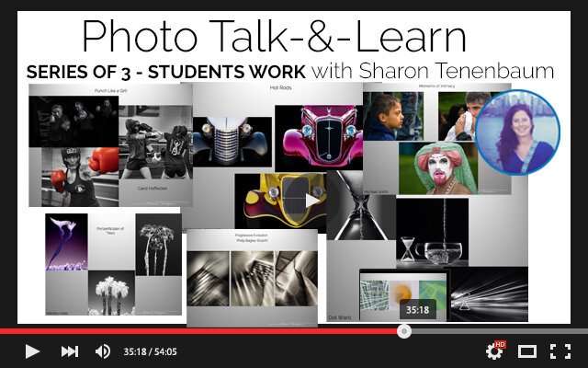588x368 pixels.
Task: Click the scrubber handle on the progress bar
Action: pyautogui.click(x=404, y=331)
